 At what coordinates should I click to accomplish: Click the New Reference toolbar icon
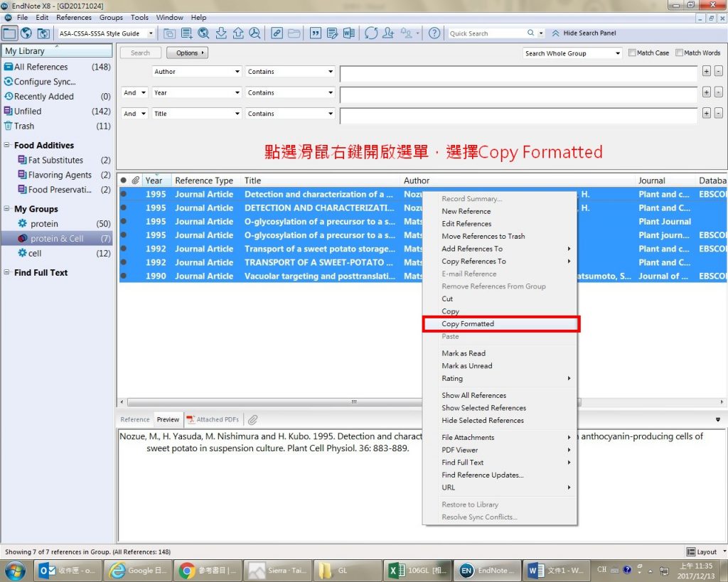click(187, 33)
